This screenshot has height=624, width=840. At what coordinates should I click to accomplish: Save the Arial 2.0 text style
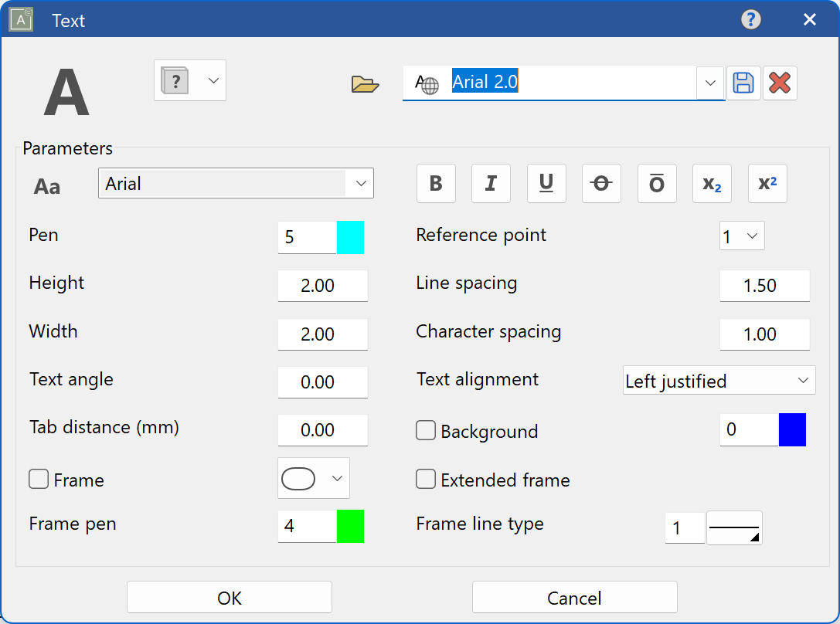(743, 83)
